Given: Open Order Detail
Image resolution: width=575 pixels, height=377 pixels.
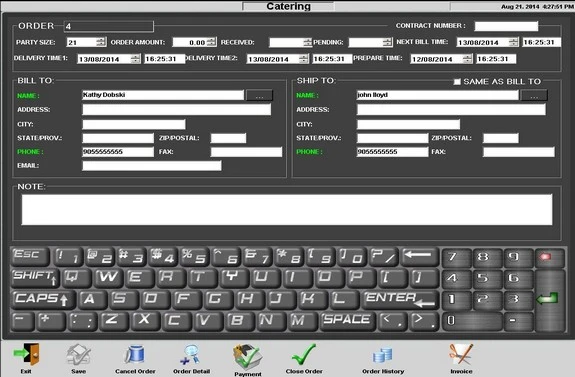Looking at the screenshot, I should [191, 355].
